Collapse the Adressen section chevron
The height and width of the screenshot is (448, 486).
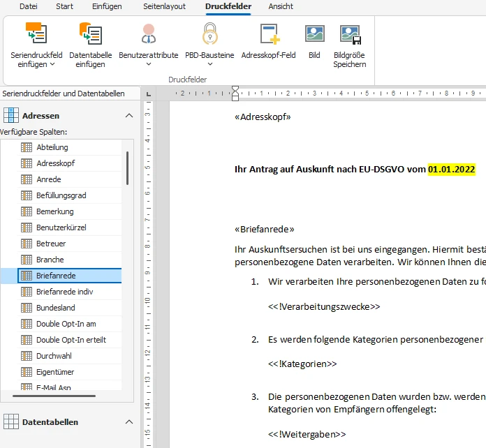[129, 116]
